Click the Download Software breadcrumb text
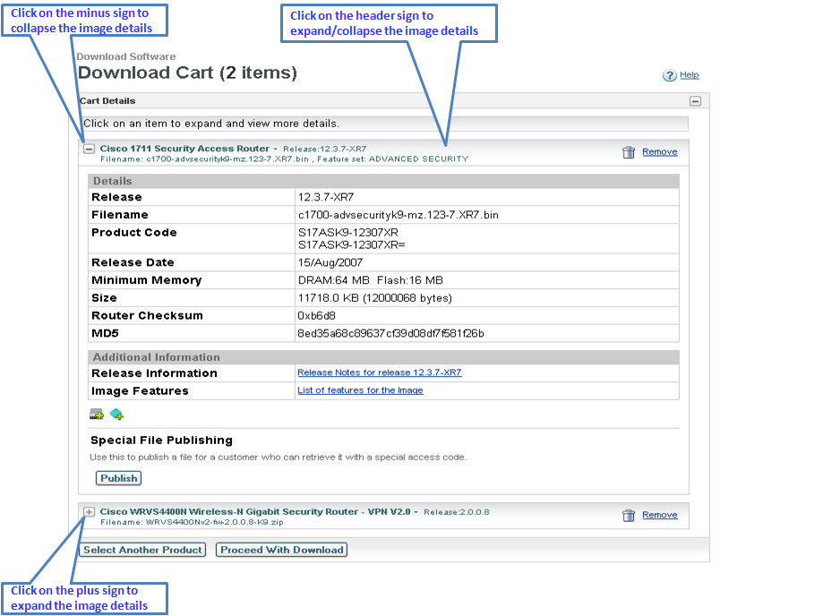The image size is (840, 616). [x=126, y=56]
